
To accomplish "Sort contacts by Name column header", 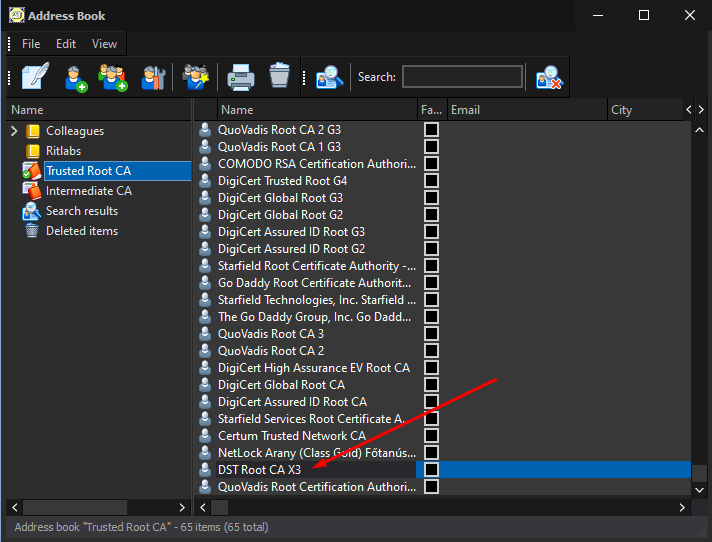I will [x=317, y=110].
